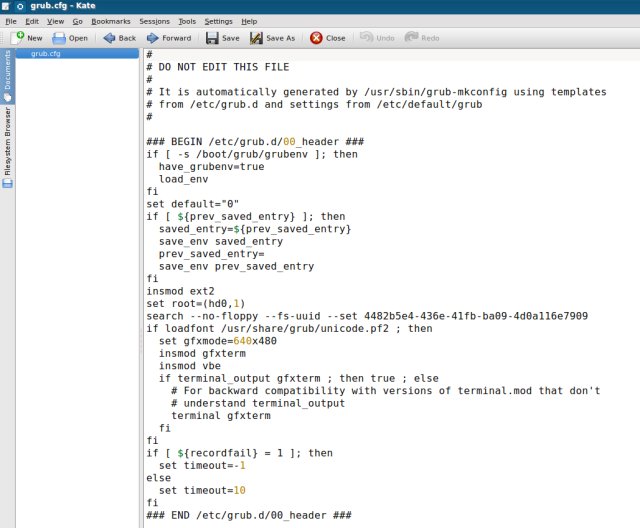Click the 'set root=(hd0,1)' line

coord(196,304)
